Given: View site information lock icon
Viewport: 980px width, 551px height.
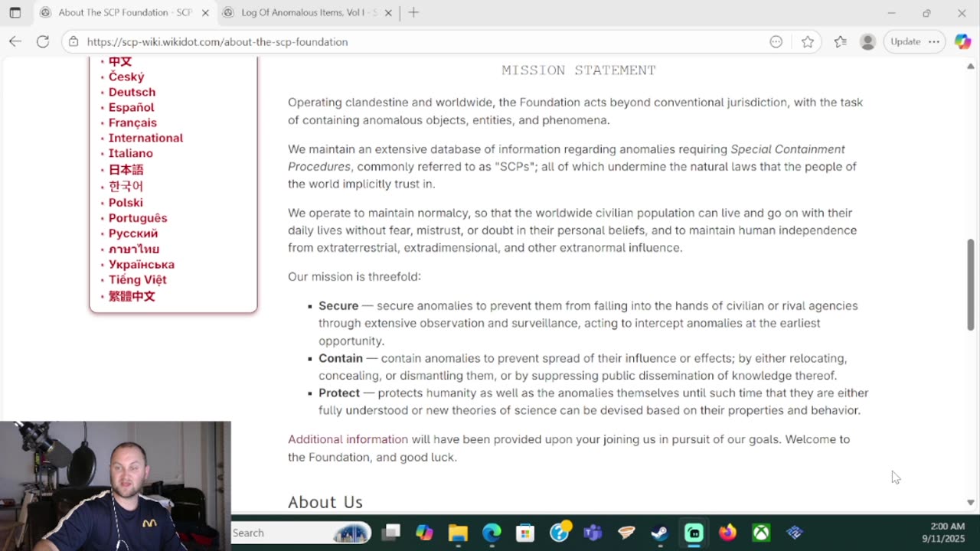Looking at the screenshot, I should 73,42.
